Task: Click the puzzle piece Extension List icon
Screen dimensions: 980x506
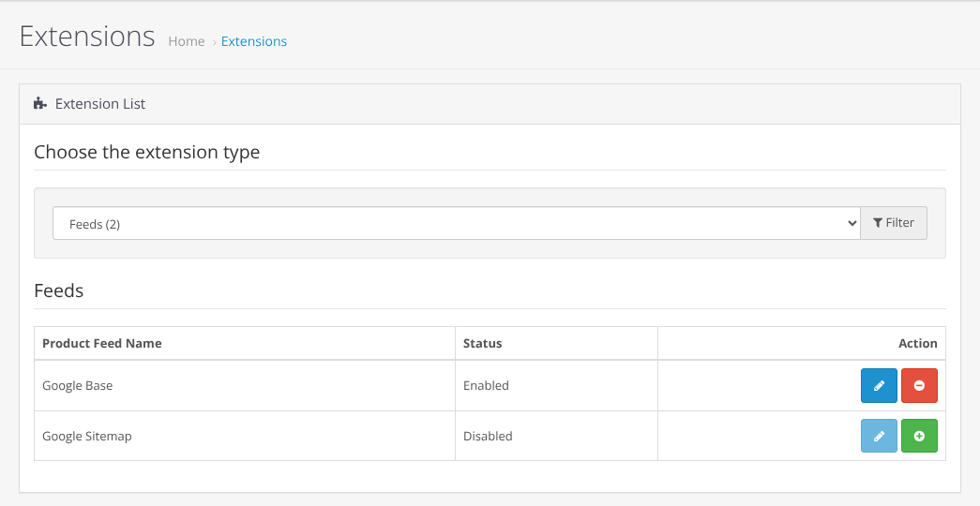Action: [40, 104]
